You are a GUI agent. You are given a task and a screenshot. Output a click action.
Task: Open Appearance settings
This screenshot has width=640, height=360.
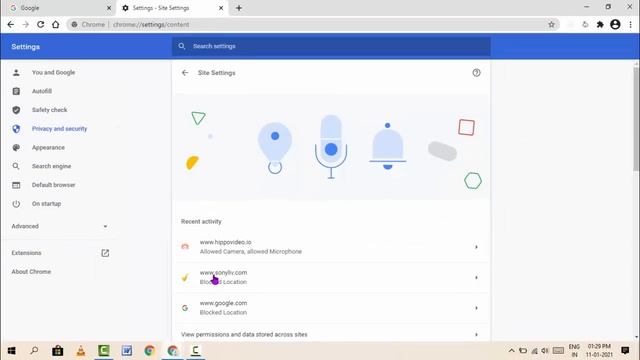coord(48,147)
